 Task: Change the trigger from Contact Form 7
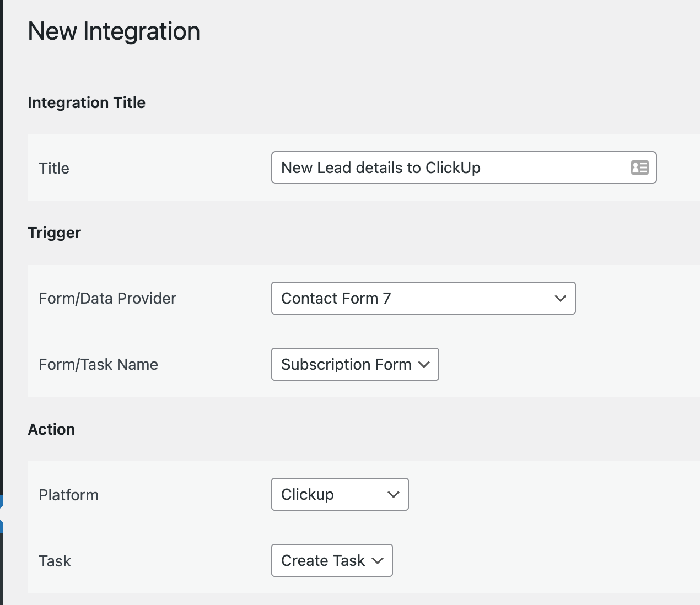point(423,298)
